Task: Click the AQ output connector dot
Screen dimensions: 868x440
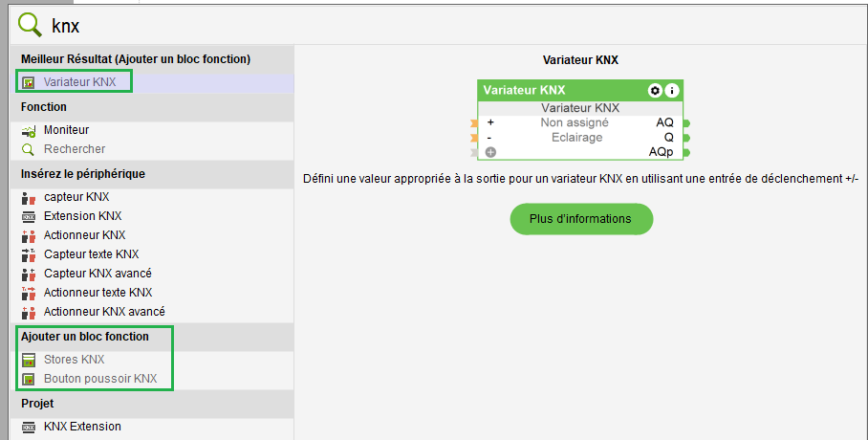Action: [686, 123]
